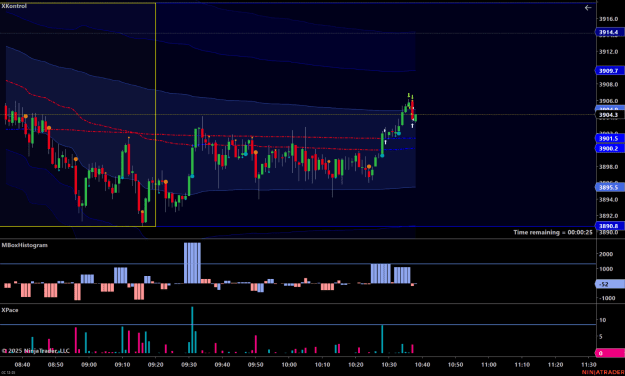Click the 11:10 time axis label
Screen dimensions: 625x376
pyautogui.click(x=522, y=364)
